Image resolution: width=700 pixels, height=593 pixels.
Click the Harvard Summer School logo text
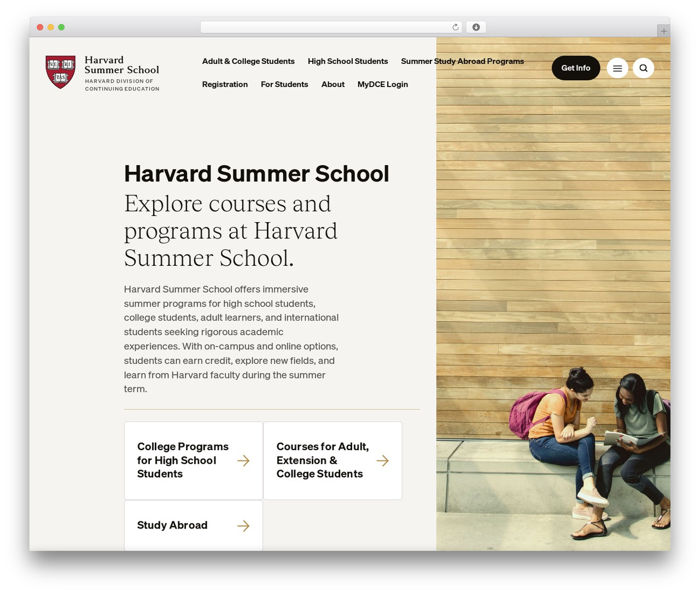[x=122, y=65]
